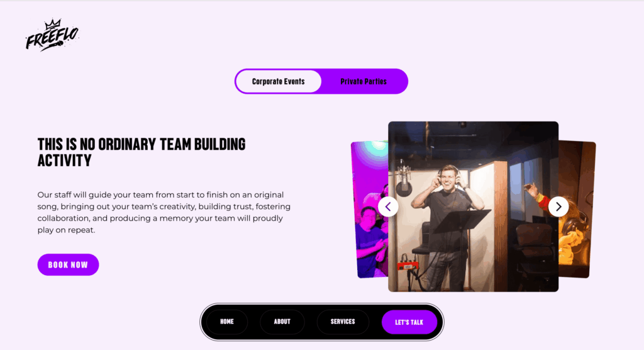Click the Book Now button
This screenshot has width=644, height=350.
(x=68, y=264)
